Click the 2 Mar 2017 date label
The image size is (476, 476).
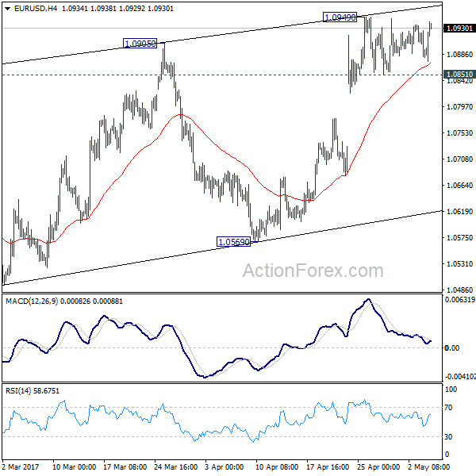tap(21, 466)
